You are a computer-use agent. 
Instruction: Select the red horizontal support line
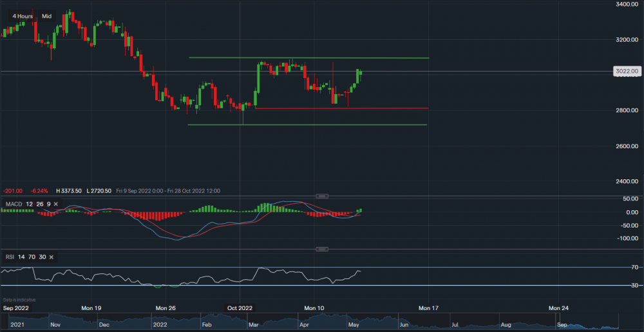pyautogui.click(x=341, y=108)
